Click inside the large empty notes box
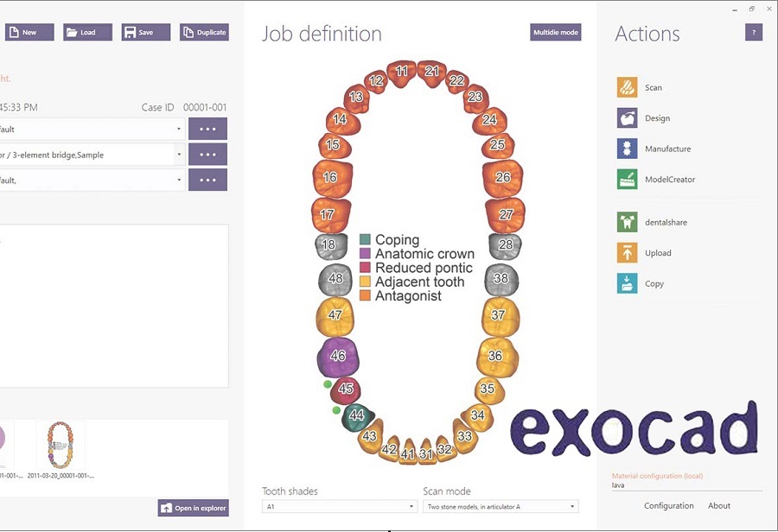 pyautogui.click(x=113, y=306)
